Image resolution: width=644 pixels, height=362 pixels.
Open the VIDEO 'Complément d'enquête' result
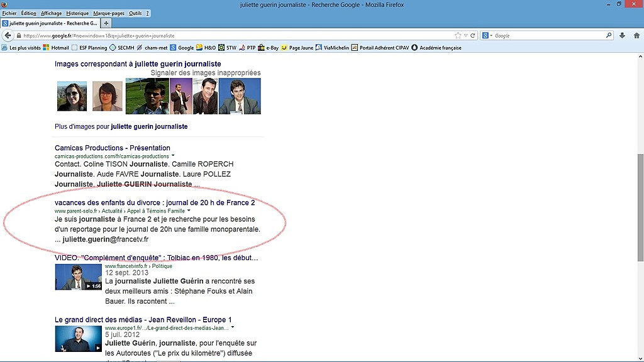tap(156, 258)
